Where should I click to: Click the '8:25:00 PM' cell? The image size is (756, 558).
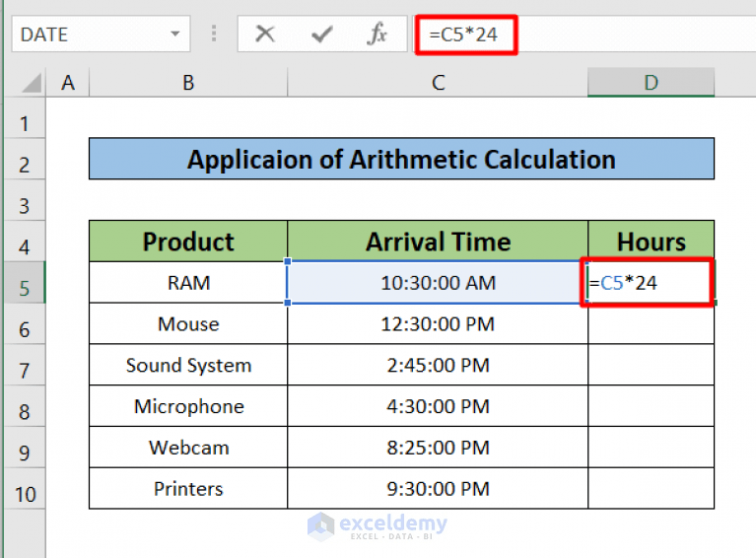click(438, 447)
